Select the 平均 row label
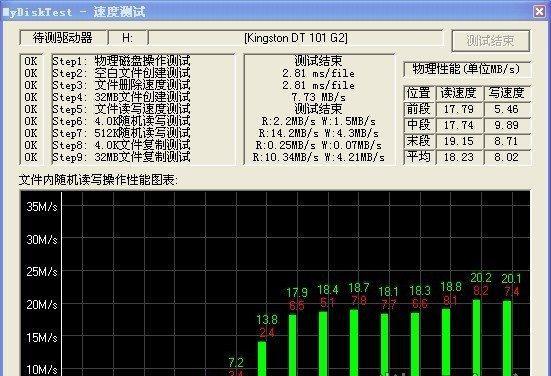Screen dimensions: 551x376 coord(419,157)
